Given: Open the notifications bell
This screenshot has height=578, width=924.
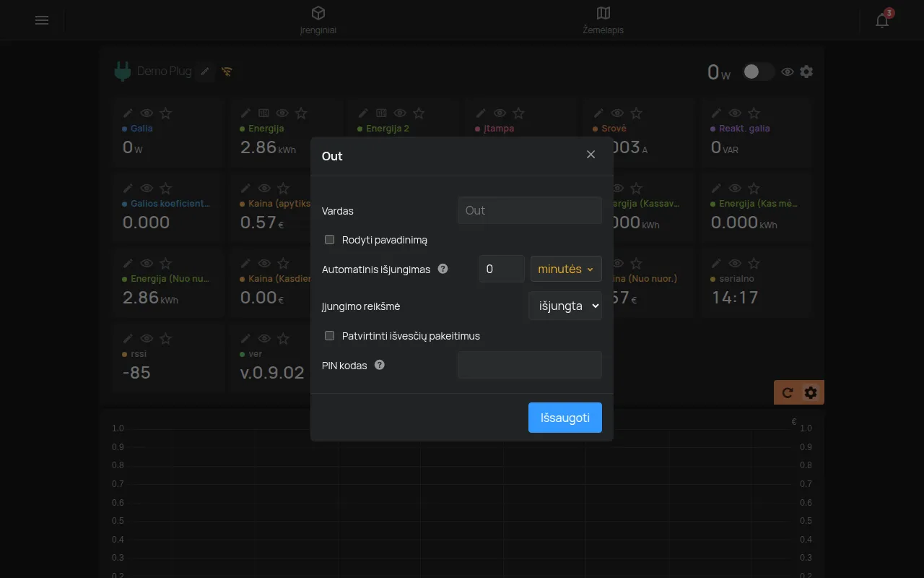Looking at the screenshot, I should [882, 20].
